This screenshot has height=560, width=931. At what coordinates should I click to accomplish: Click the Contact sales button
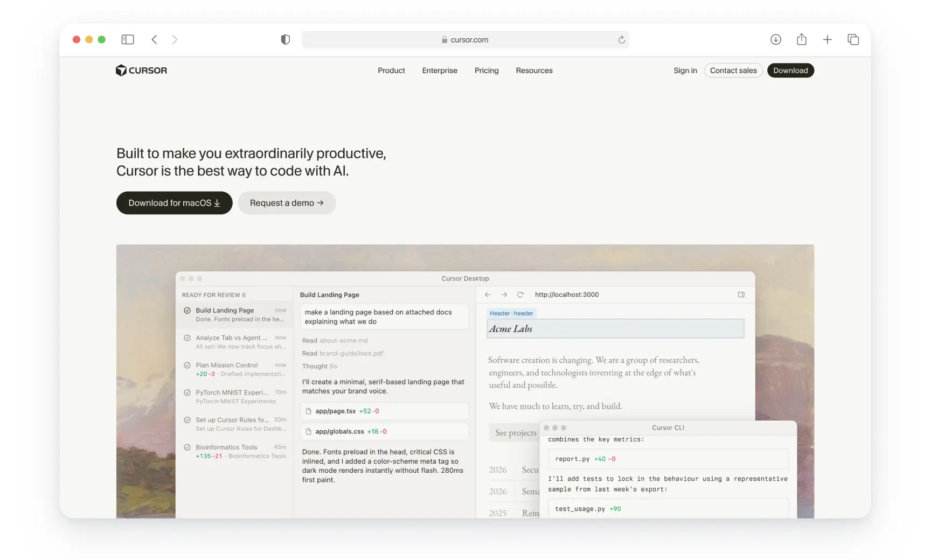733,71
